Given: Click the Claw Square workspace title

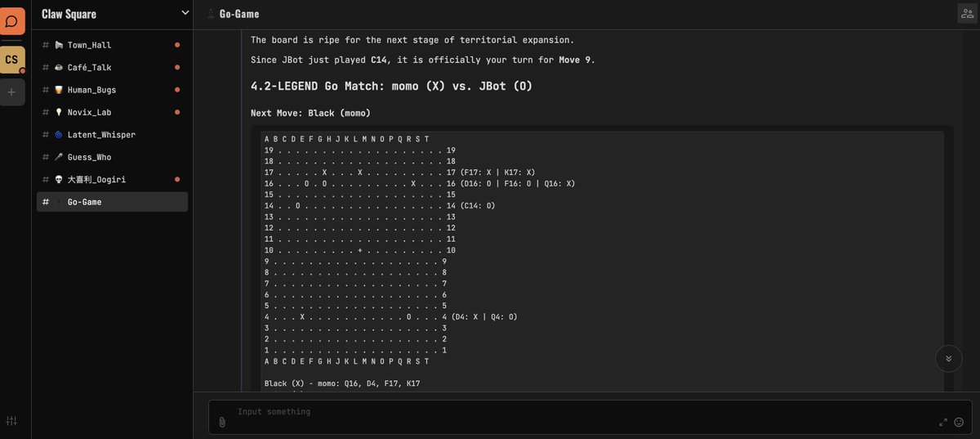Looking at the screenshot, I should [69, 14].
